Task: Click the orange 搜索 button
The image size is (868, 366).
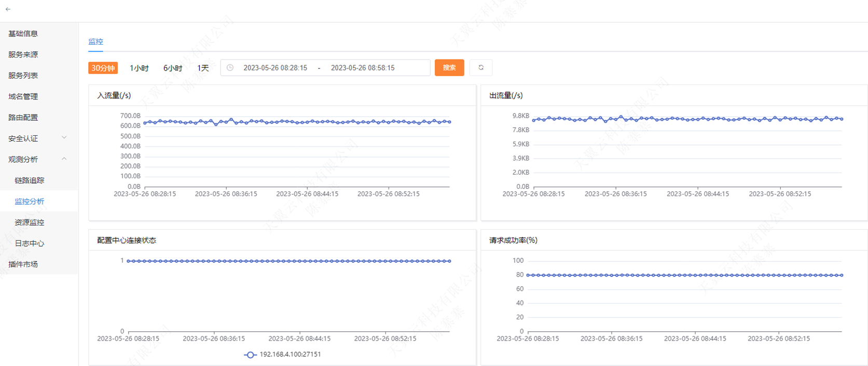Action: [449, 68]
